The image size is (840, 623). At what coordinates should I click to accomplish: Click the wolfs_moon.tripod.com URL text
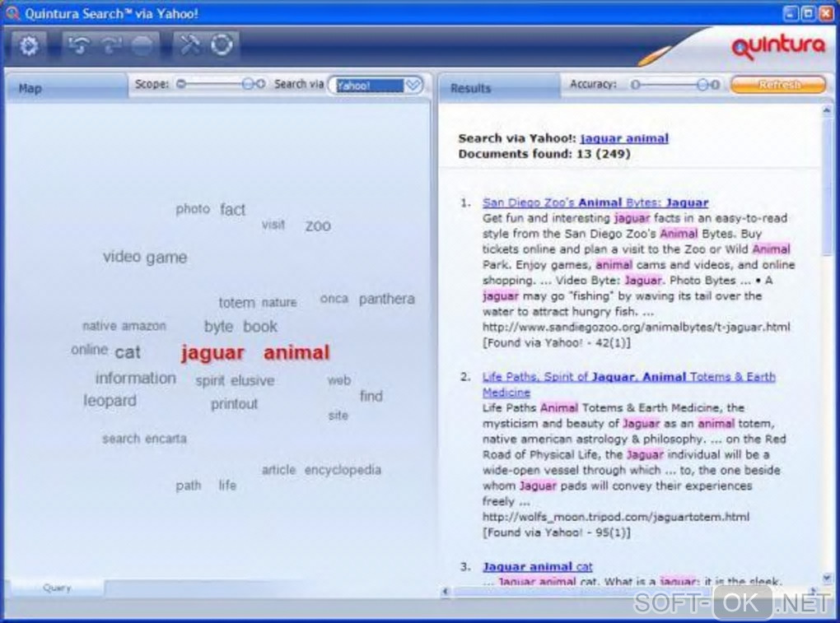(x=616, y=517)
